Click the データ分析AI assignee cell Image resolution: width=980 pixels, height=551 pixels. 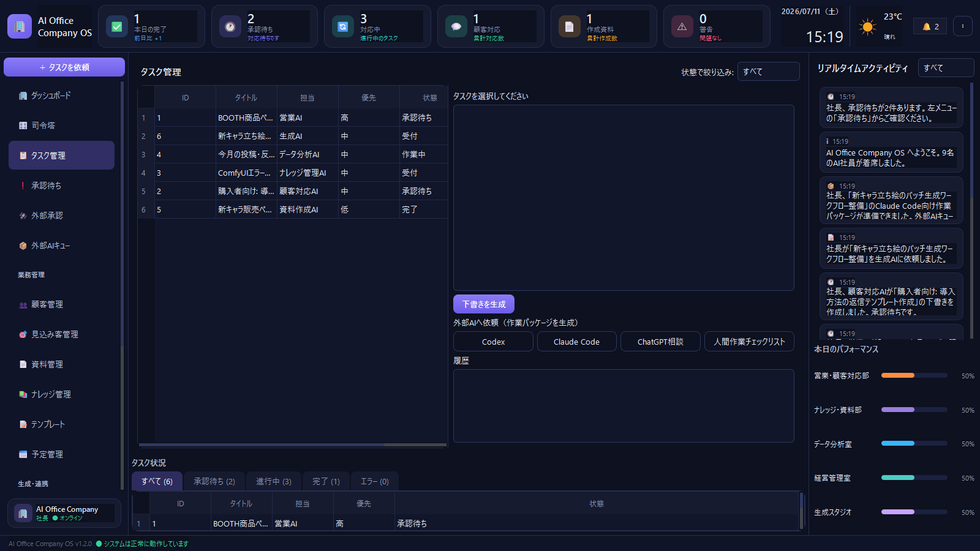click(307, 154)
